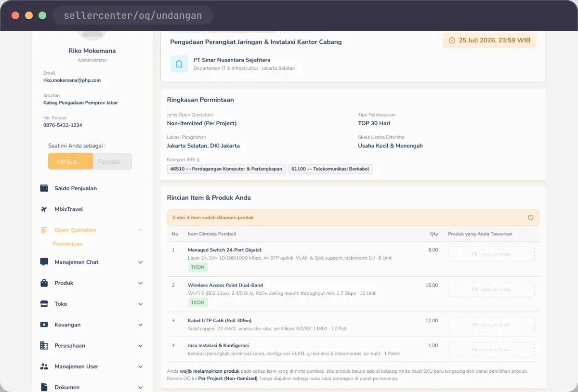Expand the Produk submenu chevron
Screen dimensions: 578x392
tap(141, 283)
